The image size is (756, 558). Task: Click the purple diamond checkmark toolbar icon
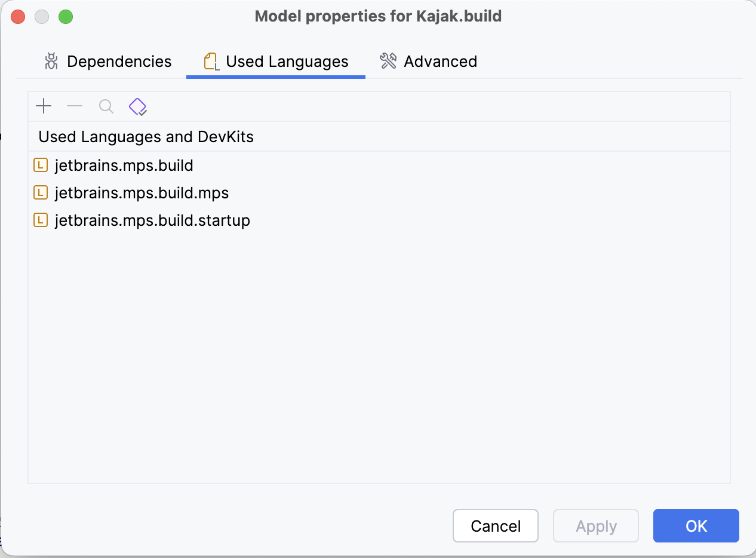[x=138, y=107]
